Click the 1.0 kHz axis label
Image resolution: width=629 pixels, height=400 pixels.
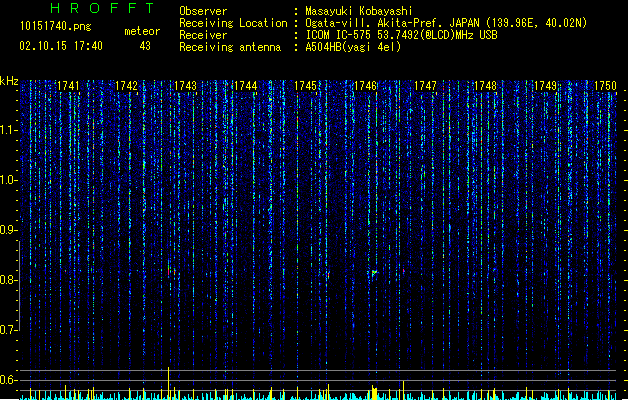click(8, 180)
